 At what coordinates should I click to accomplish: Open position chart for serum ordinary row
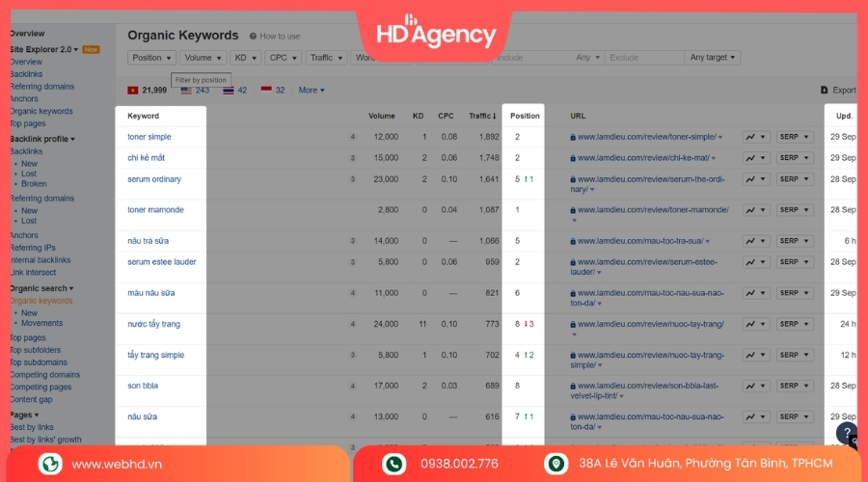tap(755, 179)
